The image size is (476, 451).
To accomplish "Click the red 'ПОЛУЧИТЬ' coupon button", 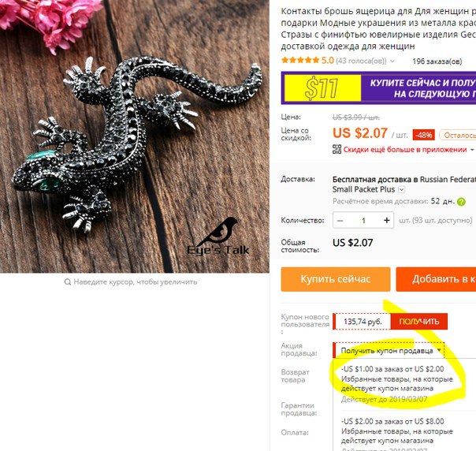I will [419, 322].
